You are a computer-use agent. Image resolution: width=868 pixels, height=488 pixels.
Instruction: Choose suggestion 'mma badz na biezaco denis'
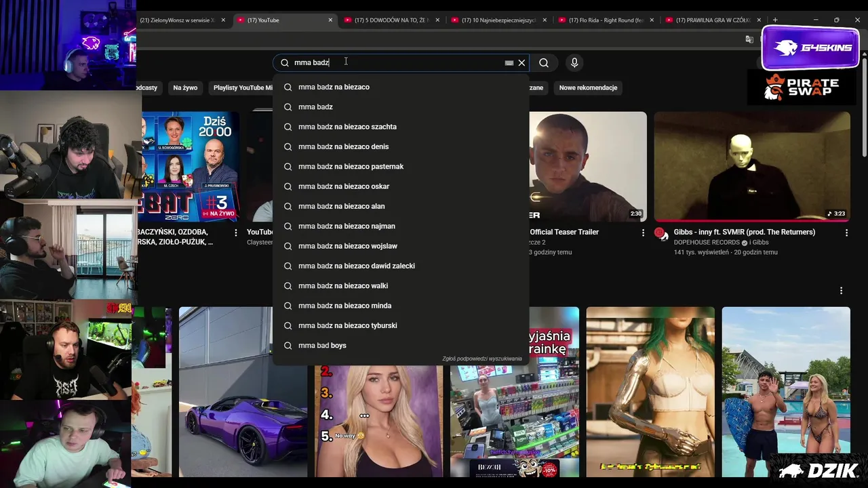[401, 146]
